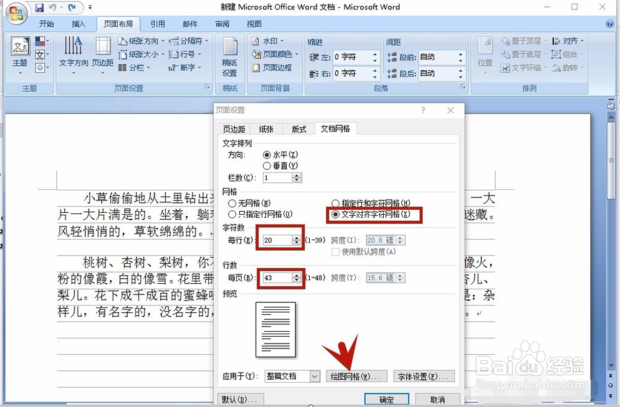Open the 纸张方向 orientation menu

tap(141, 41)
